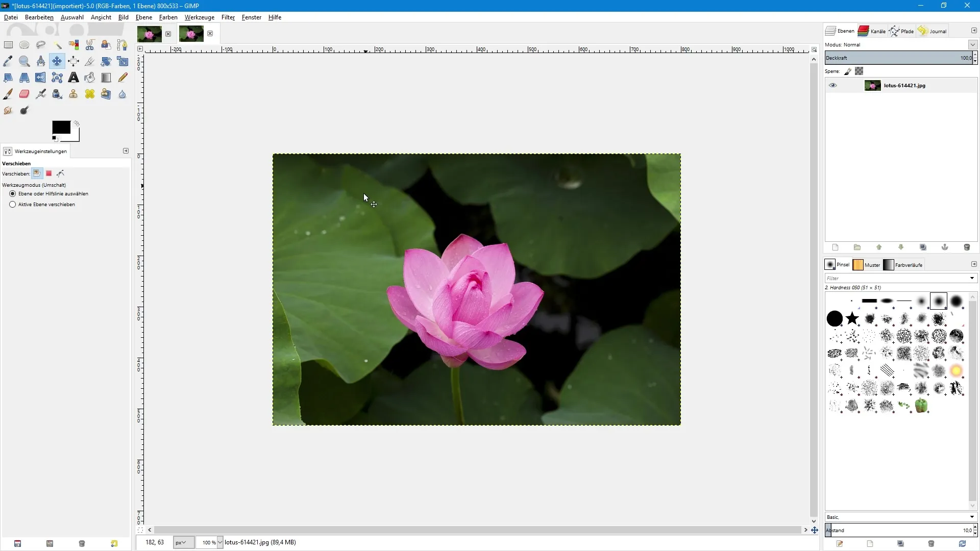The width and height of the screenshot is (980, 551).
Task: Select the Foreground Select tool
Action: click(x=106, y=45)
